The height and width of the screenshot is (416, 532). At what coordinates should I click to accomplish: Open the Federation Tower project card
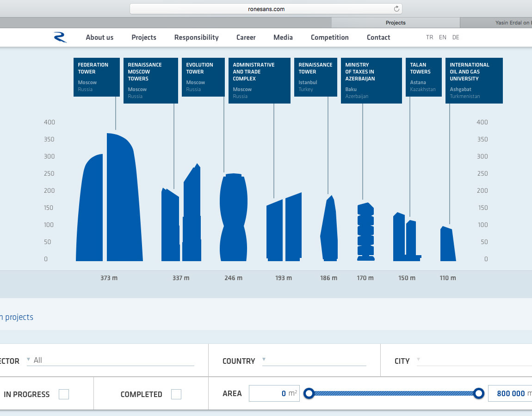click(x=97, y=77)
